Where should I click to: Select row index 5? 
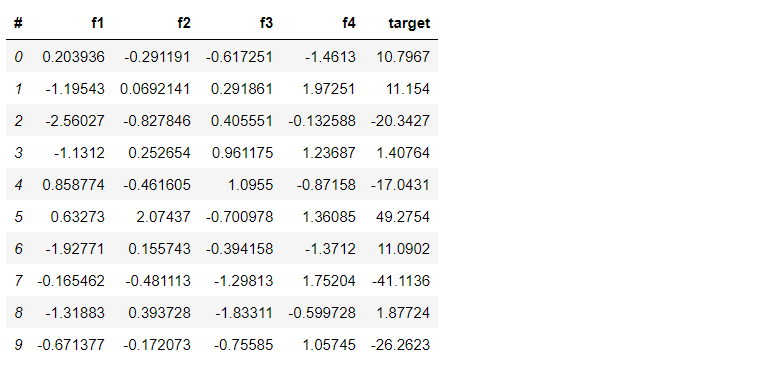coord(18,217)
